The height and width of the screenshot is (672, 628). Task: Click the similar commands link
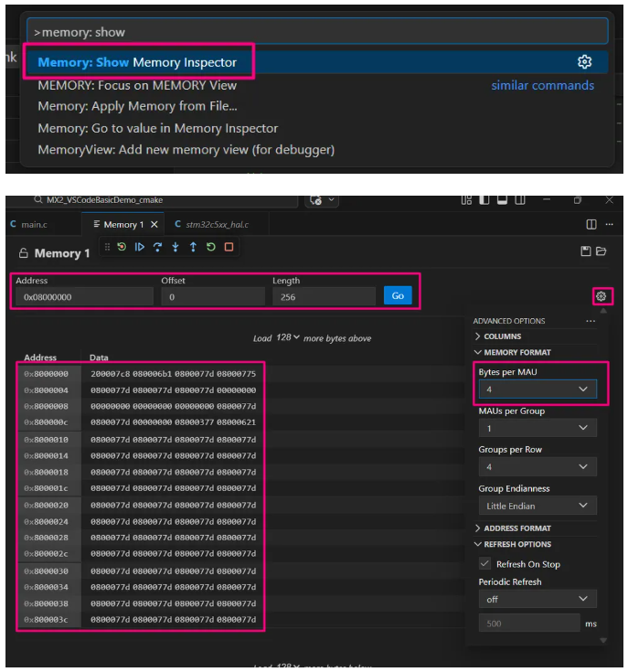pyautogui.click(x=542, y=85)
